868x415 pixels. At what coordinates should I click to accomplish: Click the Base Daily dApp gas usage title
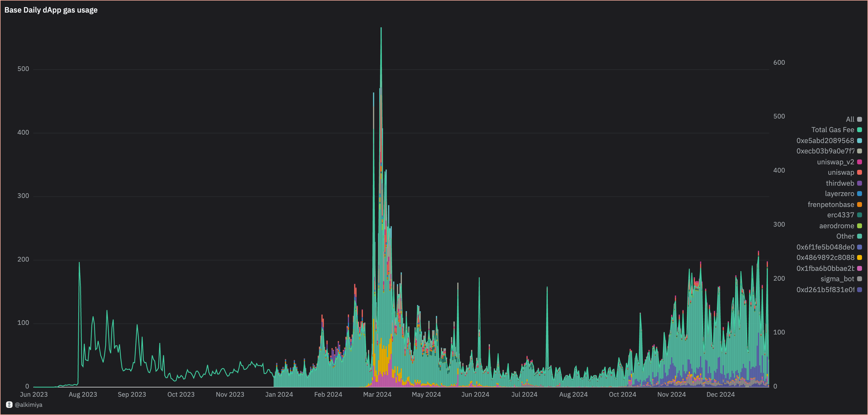(51, 10)
